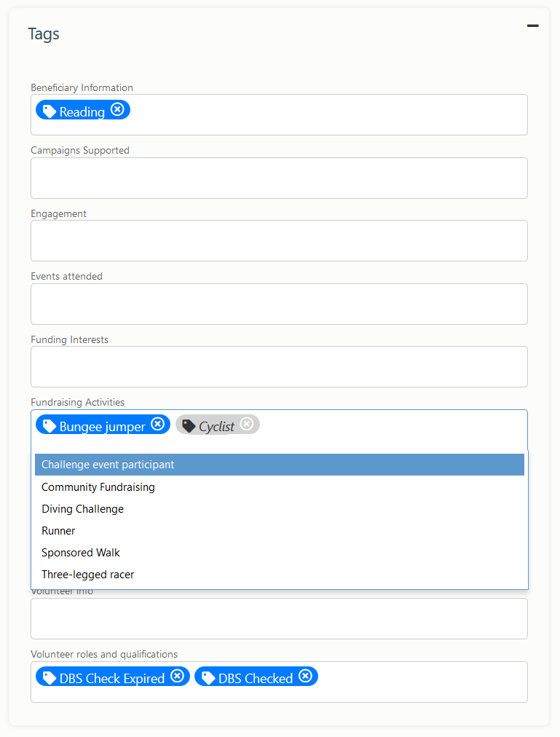Focus the Funding Interests tag field
Screen dimensions: 560x737
point(280,366)
